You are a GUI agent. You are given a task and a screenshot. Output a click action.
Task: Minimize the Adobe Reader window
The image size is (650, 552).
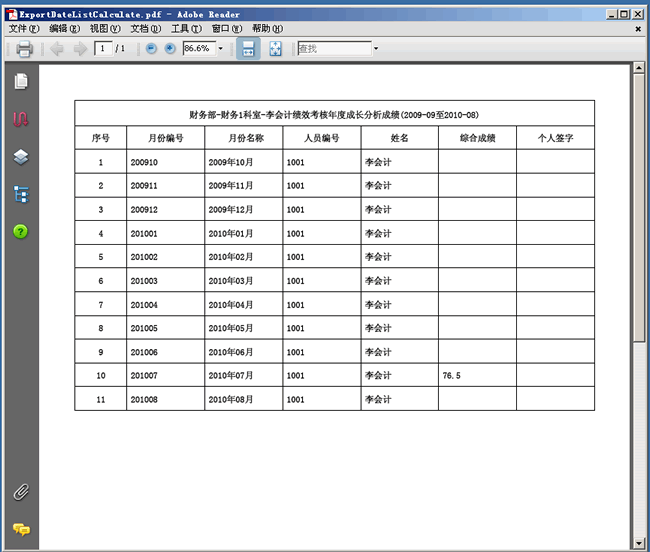pos(612,15)
